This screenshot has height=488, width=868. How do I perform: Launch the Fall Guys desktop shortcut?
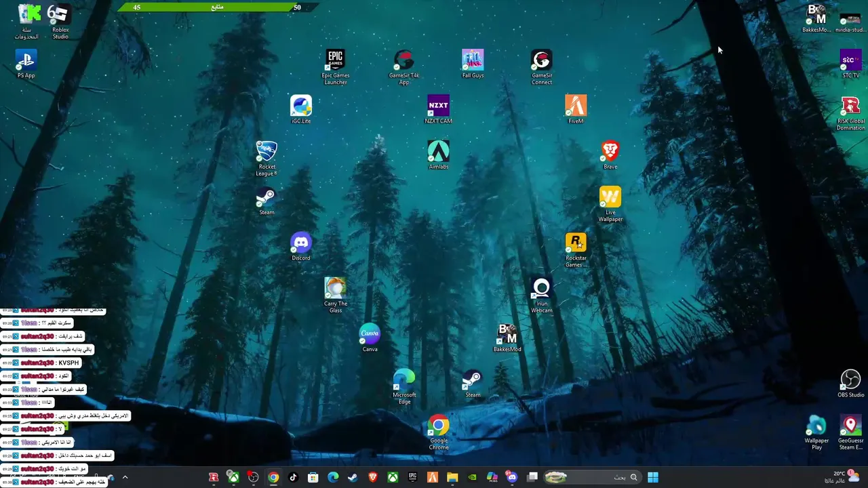473,64
